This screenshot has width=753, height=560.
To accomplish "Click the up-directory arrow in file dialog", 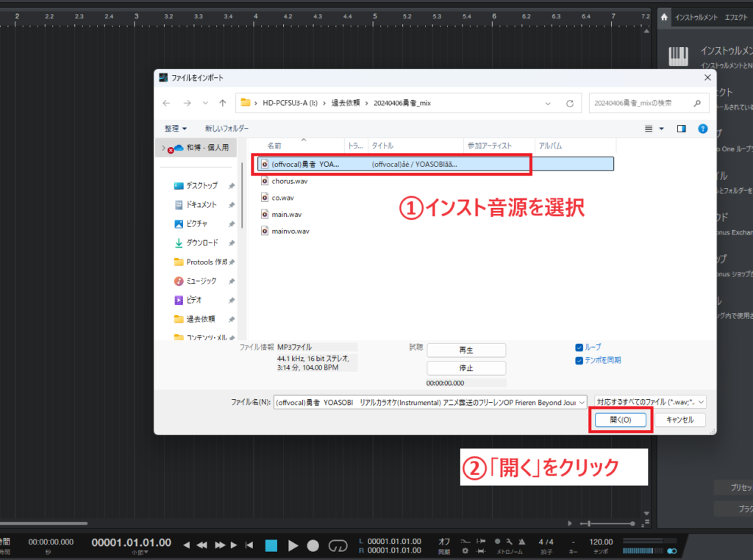I will (222, 103).
